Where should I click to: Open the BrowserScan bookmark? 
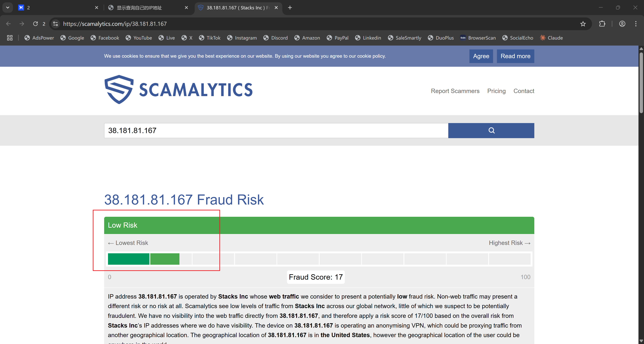tap(478, 38)
